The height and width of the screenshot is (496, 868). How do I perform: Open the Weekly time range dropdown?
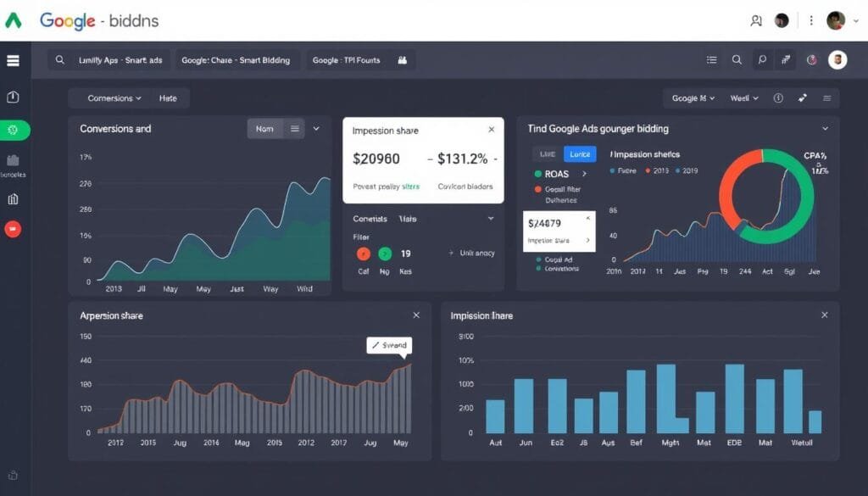[x=743, y=98]
